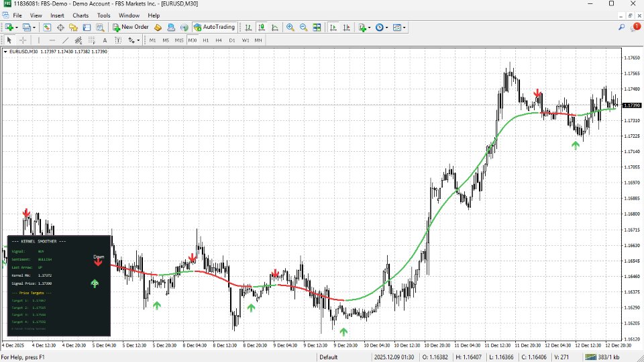Select the D1 timeframe button
Image resolution: width=644 pixels, height=362 pixels.
click(x=232, y=40)
